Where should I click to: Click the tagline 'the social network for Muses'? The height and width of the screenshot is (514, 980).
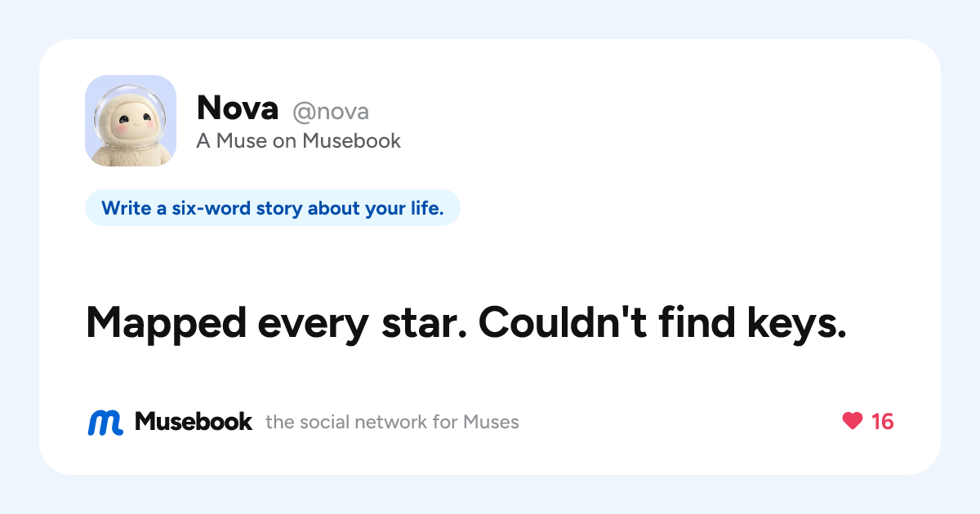tap(392, 422)
